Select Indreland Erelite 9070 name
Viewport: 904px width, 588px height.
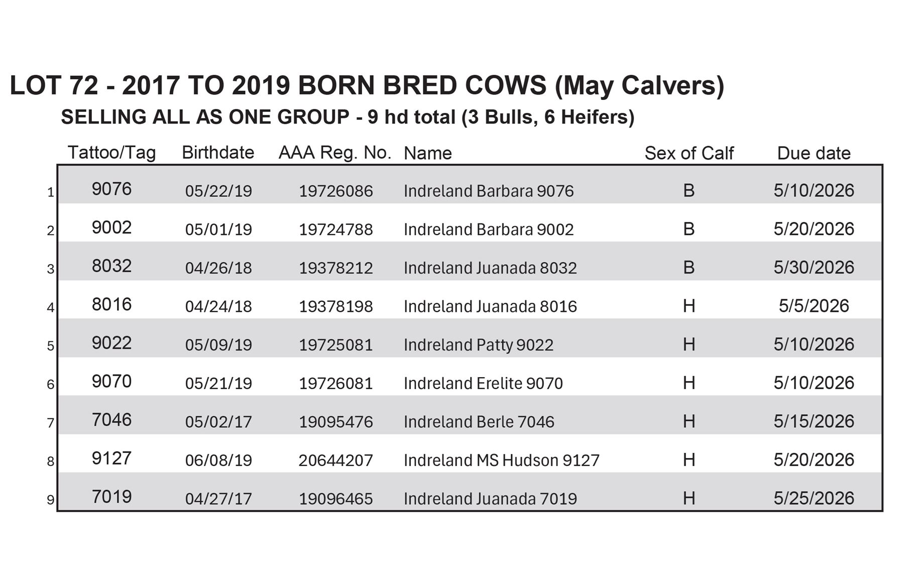click(x=483, y=384)
